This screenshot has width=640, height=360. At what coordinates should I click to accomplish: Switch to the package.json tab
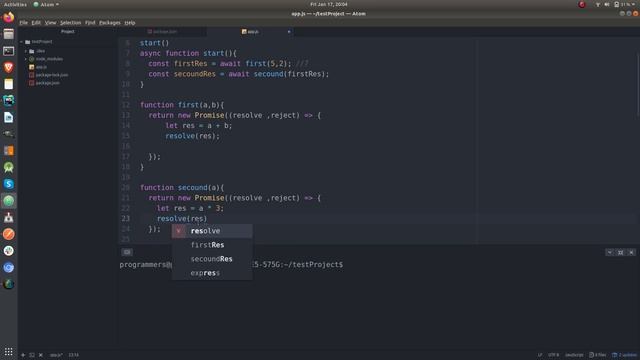coord(162,32)
